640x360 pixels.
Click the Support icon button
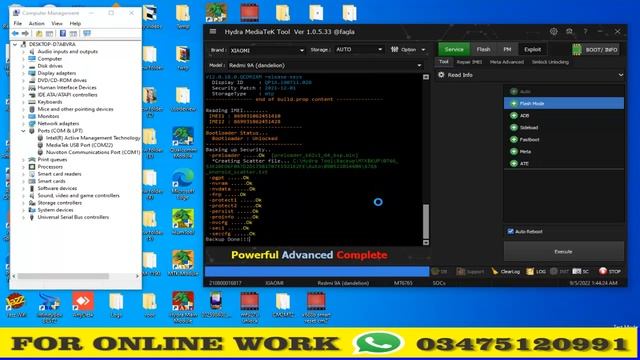pos(470,271)
